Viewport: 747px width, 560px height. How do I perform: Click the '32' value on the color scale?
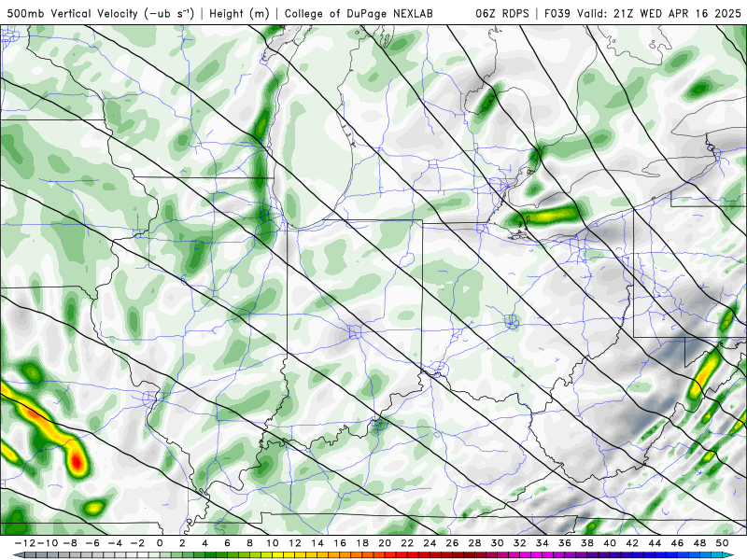tap(520, 543)
